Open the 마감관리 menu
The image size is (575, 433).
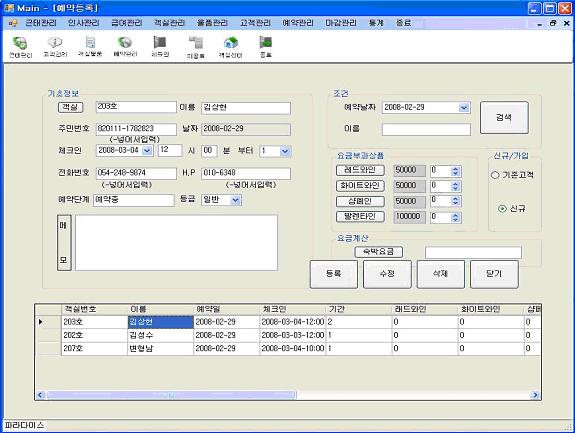pos(341,23)
